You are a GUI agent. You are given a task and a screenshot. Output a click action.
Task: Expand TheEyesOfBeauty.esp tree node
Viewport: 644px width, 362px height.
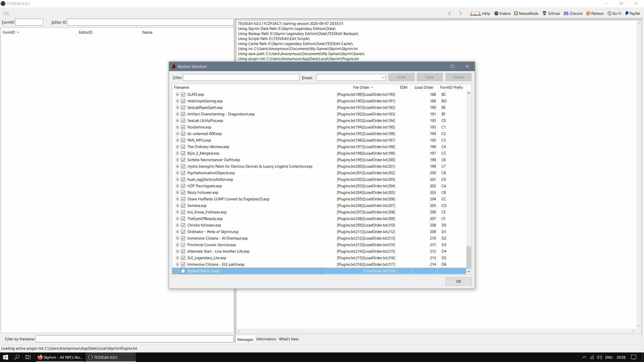pos(177,219)
